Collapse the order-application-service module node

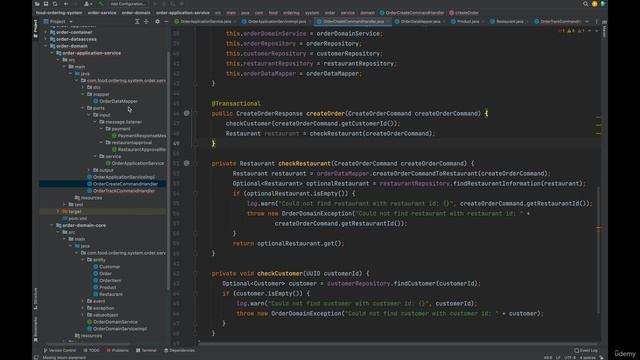tap(52, 53)
